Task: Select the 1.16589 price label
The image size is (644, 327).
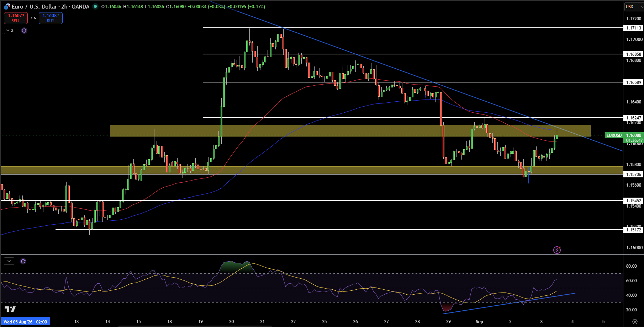Action: coord(634,82)
